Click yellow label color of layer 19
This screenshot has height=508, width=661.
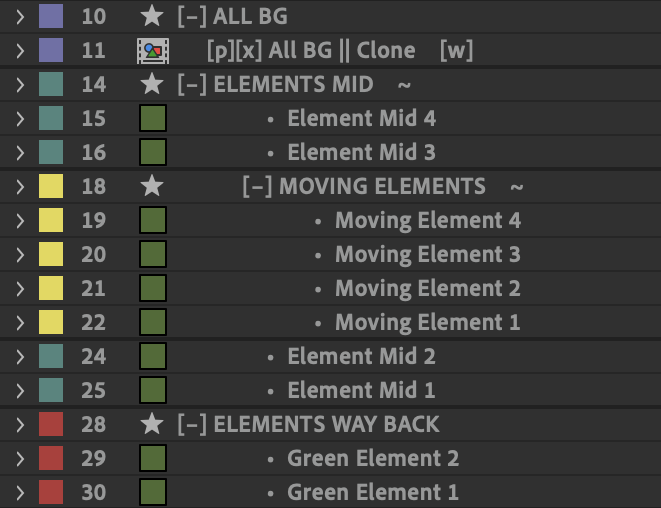point(50,220)
